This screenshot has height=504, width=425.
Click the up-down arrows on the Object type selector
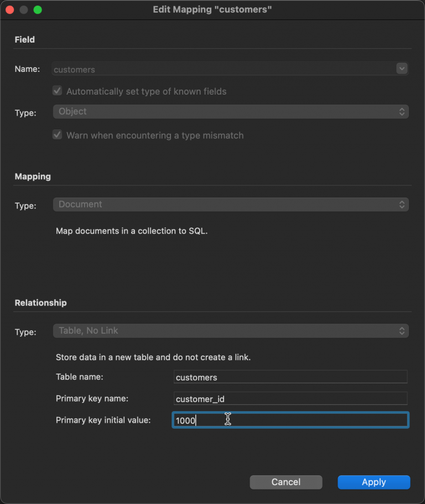[402, 112]
